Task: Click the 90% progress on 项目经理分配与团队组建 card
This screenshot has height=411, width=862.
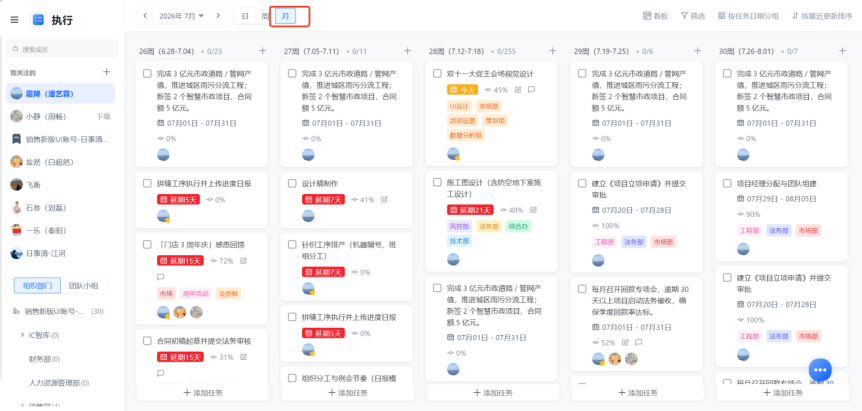Action: [749, 214]
